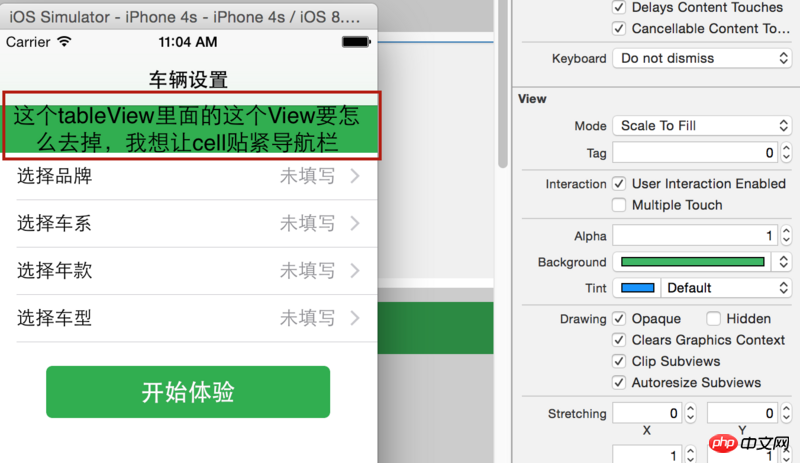The width and height of the screenshot is (800, 463).
Task: Click the Tag field stepper arrows
Action: [786, 153]
